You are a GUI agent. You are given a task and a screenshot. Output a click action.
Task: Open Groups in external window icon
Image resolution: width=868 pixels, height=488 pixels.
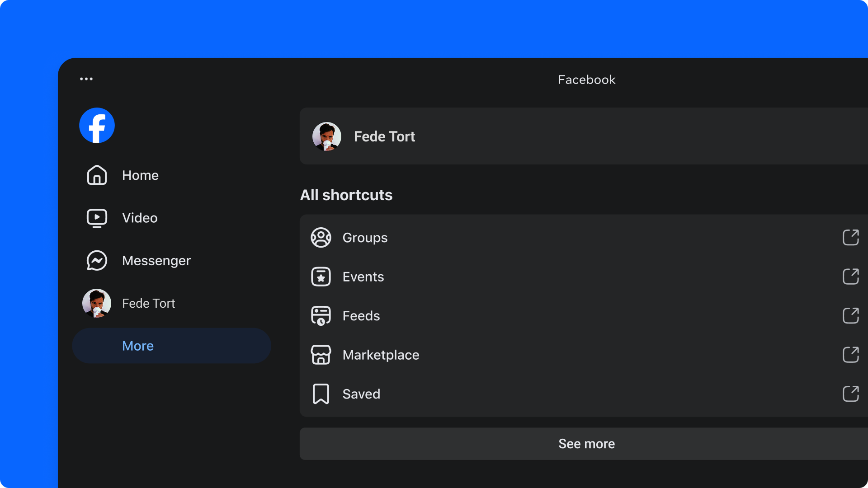(x=851, y=238)
